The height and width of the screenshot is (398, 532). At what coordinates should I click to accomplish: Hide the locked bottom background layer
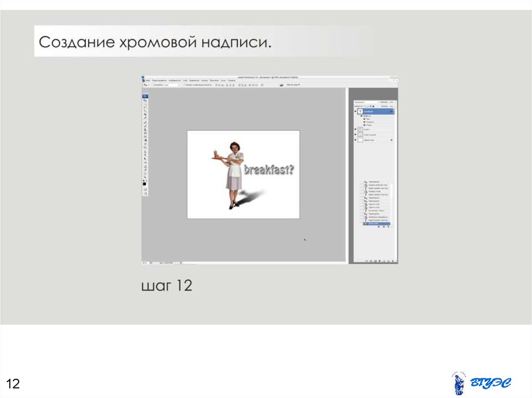pos(355,140)
